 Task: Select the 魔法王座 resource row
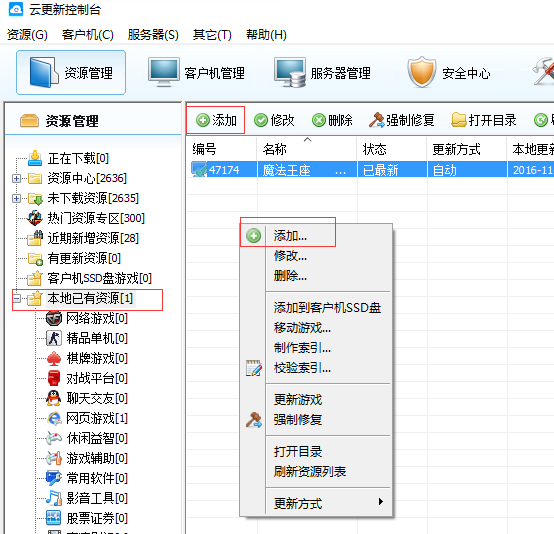tap(370, 170)
